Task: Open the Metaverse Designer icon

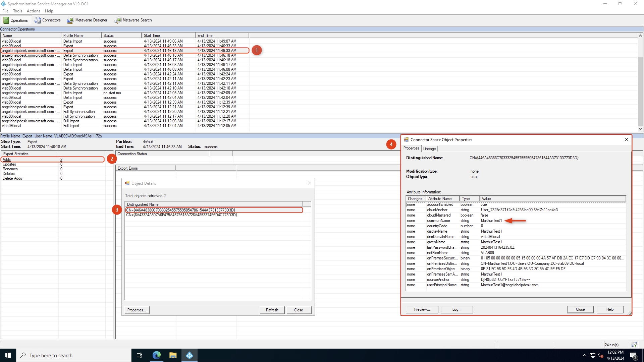Action: 70,20
